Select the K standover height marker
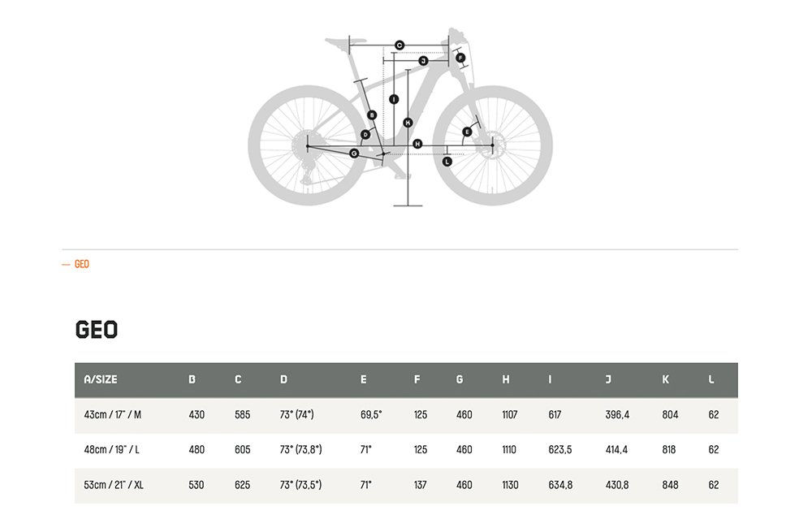The height and width of the screenshot is (528, 812). [x=408, y=123]
